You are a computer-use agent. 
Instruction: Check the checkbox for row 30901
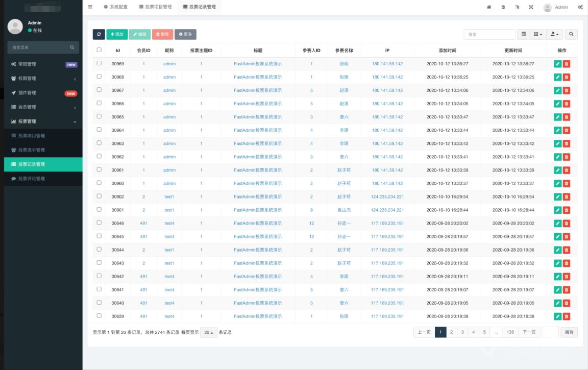pos(99,209)
